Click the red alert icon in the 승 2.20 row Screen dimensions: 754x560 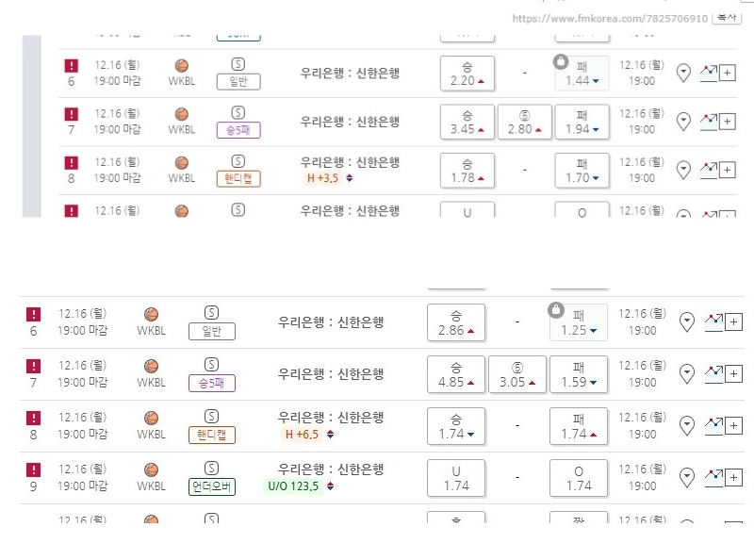click(71, 65)
